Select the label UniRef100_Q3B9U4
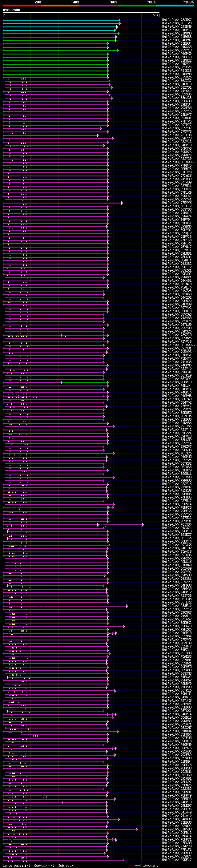The width and height of the screenshot is (197, 868). pos(177,43)
